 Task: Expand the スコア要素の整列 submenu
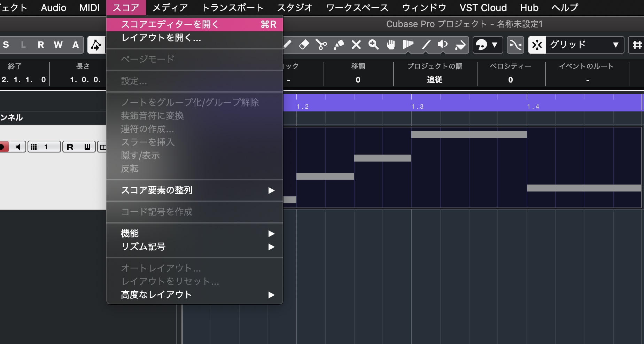(194, 190)
